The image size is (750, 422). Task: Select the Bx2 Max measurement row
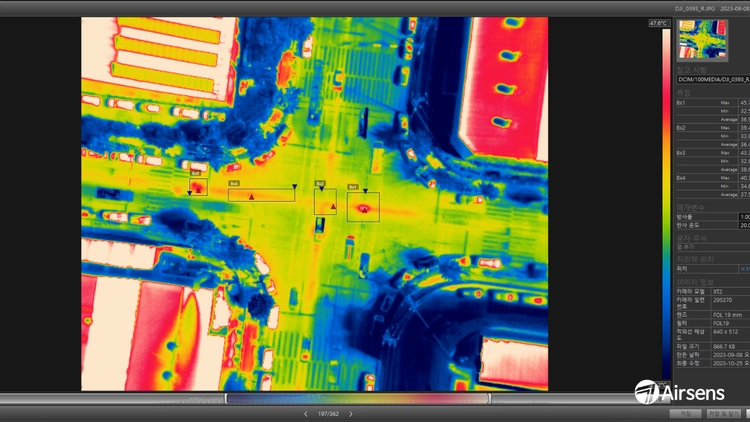point(713,128)
